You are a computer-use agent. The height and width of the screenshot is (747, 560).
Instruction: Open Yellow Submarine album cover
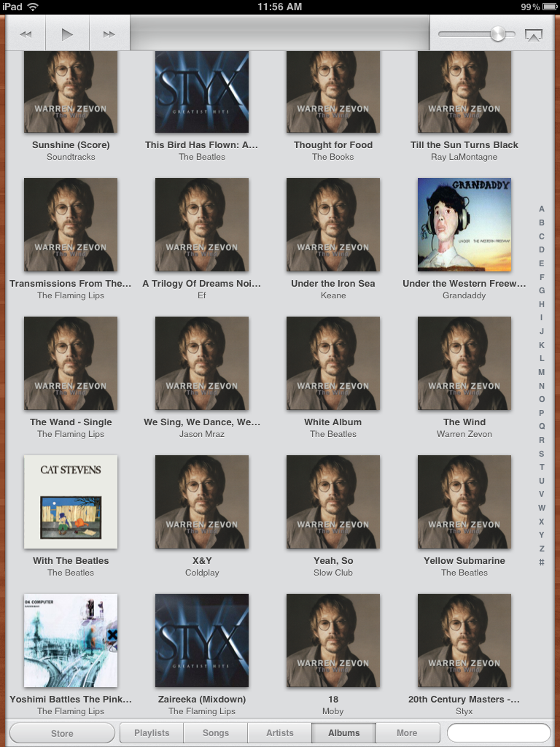click(464, 502)
